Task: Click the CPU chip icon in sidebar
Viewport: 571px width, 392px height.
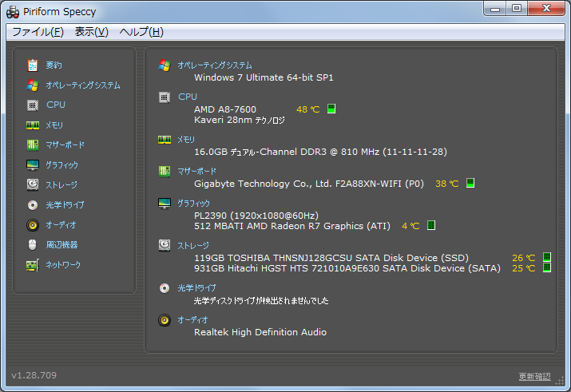Action: (33, 105)
